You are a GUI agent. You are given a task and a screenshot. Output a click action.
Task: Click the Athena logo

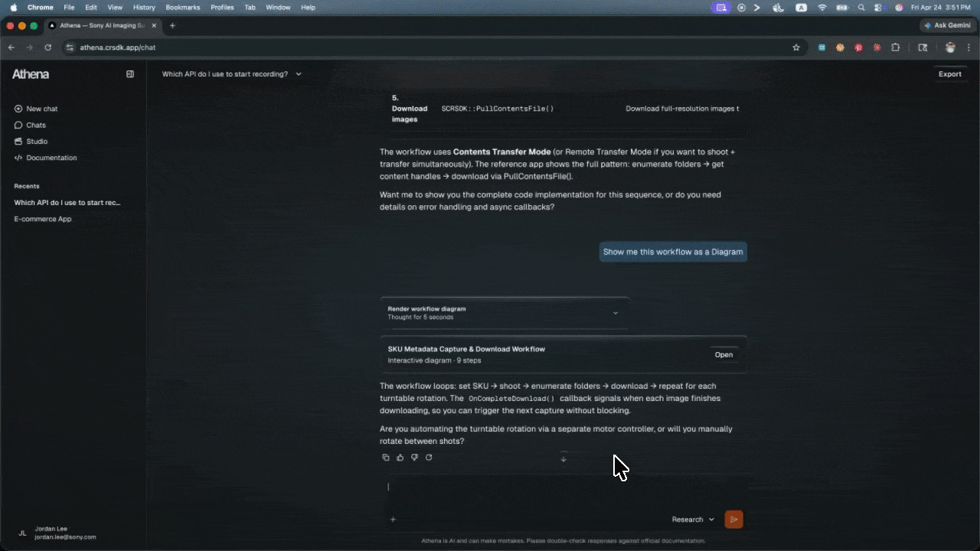[31, 74]
